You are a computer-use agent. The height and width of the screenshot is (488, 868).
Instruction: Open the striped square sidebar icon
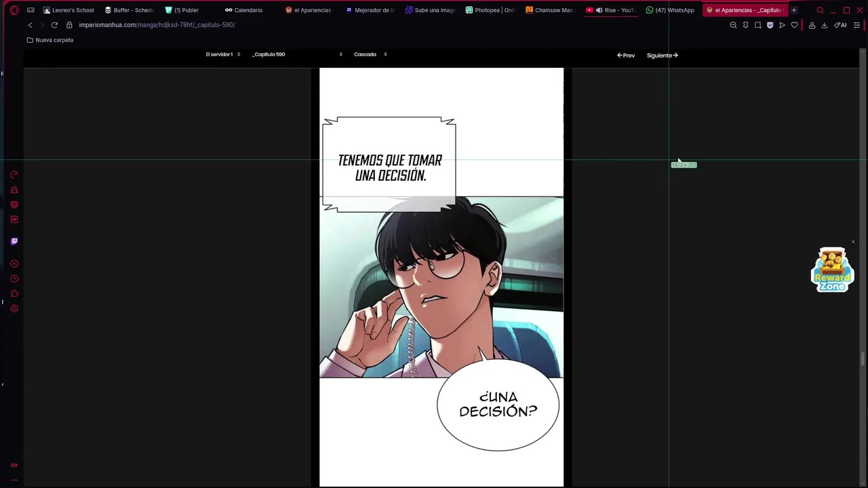coord(14,204)
